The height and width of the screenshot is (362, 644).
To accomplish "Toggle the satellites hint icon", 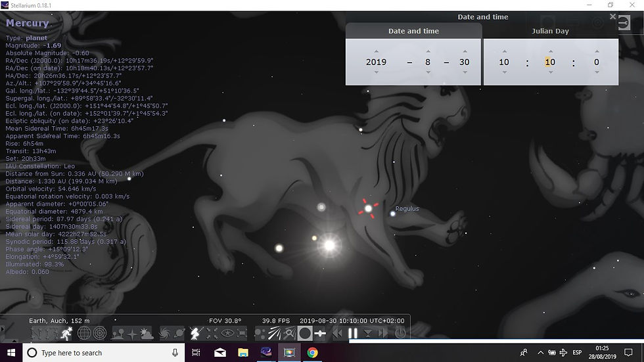I will 320,333.
